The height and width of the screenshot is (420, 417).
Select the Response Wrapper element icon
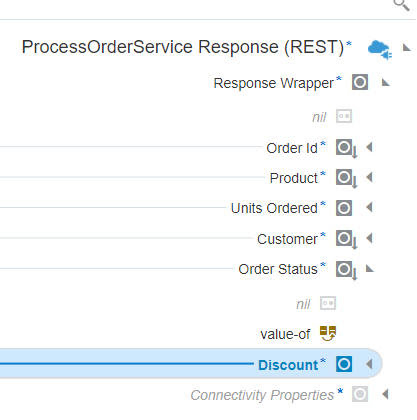360,82
